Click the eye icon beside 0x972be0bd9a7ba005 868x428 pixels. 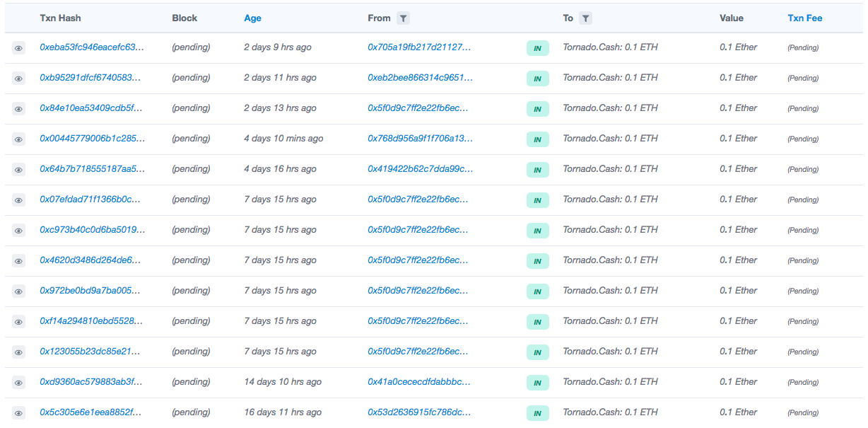(x=18, y=291)
